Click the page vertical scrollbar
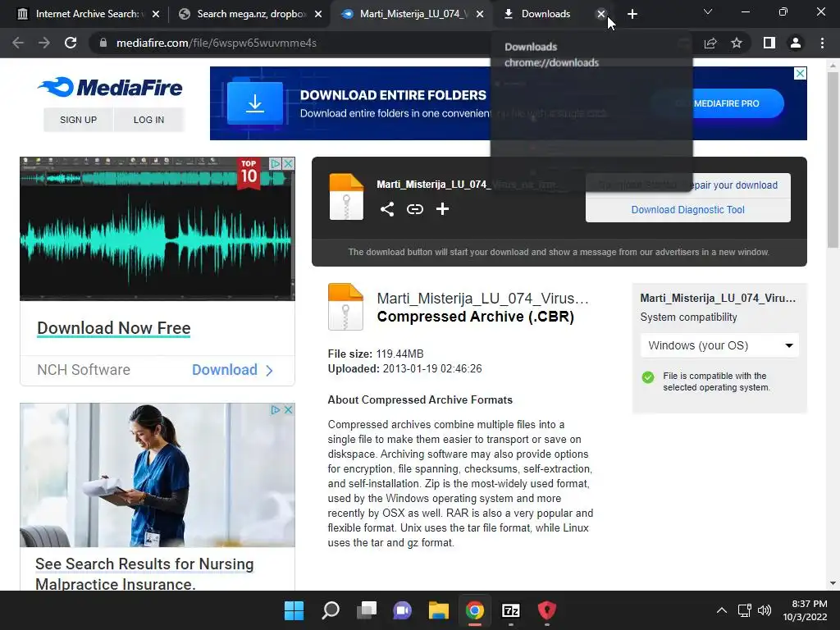The image size is (840, 630). [x=833, y=161]
